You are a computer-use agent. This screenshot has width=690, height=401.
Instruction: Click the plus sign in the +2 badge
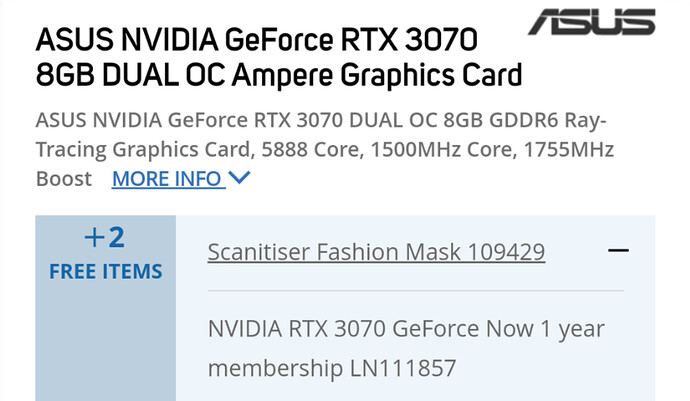point(94,238)
